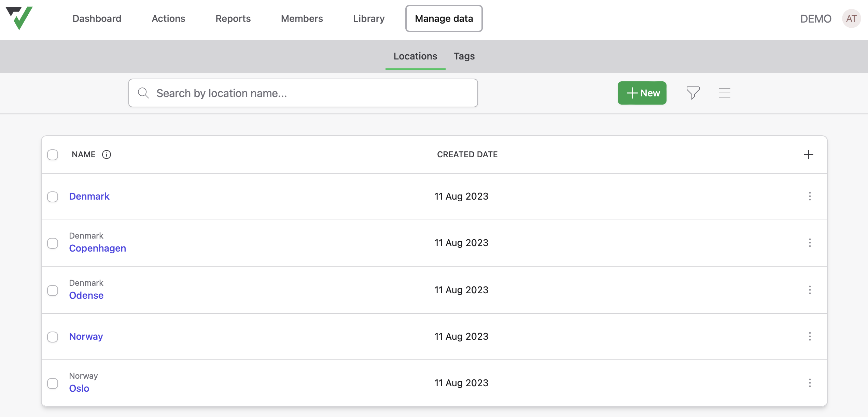This screenshot has width=868, height=417.
Task: Open the three-dot menu for Norway row
Action: tap(810, 336)
